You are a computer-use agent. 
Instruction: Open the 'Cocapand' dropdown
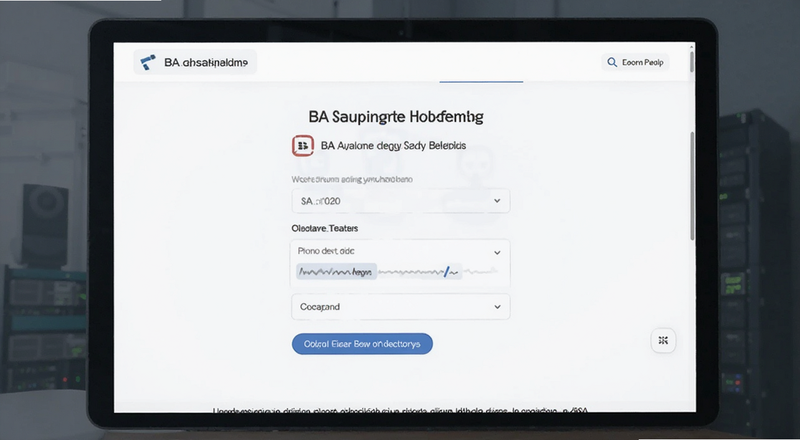tap(401, 307)
